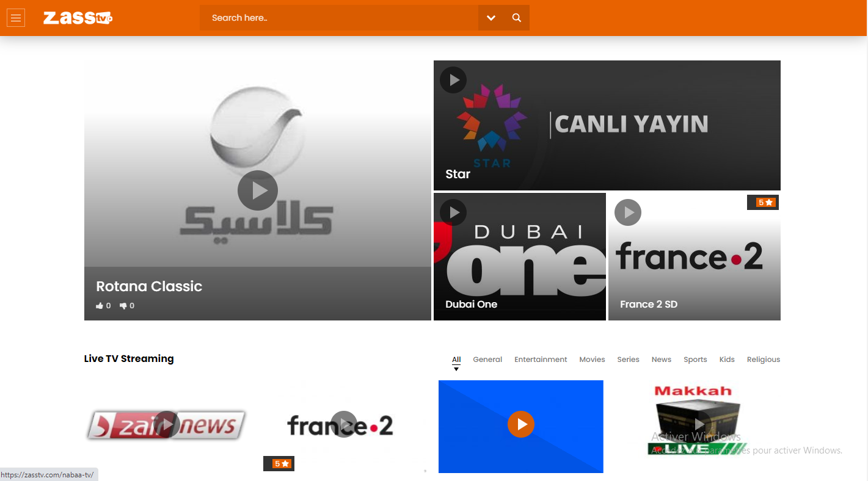868x481 pixels.
Task: Like Rotana Classic with thumbs up
Action: point(103,306)
